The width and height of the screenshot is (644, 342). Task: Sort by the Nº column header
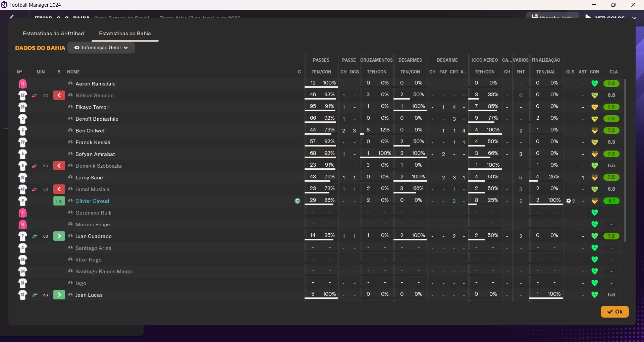[x=19, y=72]
